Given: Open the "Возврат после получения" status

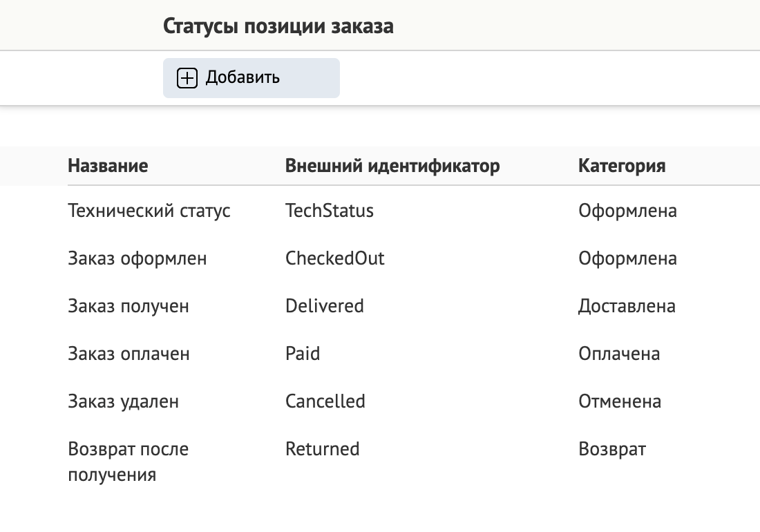Looking at the screenshot, I should (128, 449).
